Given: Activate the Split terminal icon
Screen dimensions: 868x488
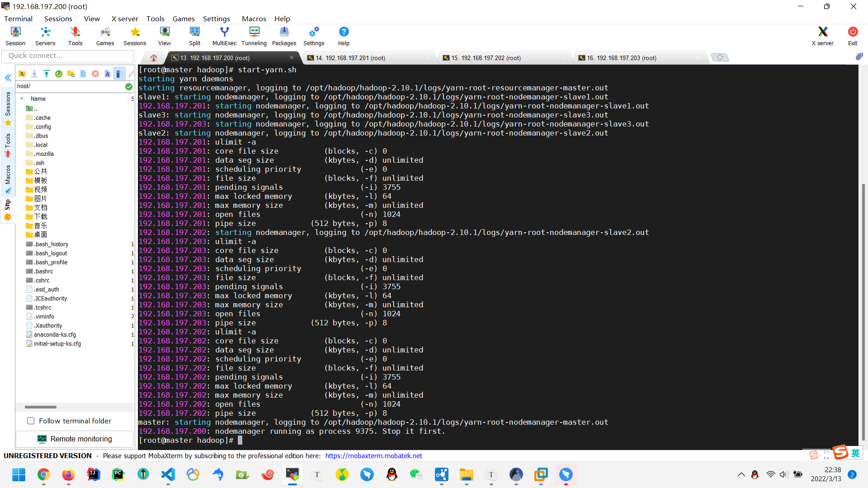Looking at the screenshot, I should click(x=194, y=36).
